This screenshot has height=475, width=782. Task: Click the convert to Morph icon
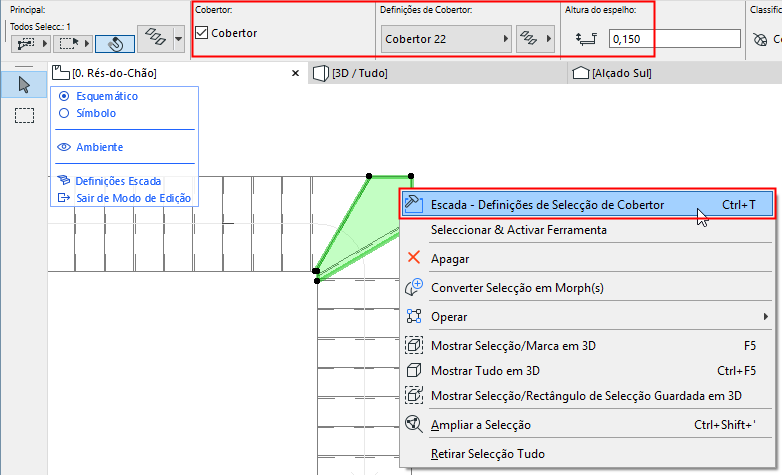coord(413,287)
